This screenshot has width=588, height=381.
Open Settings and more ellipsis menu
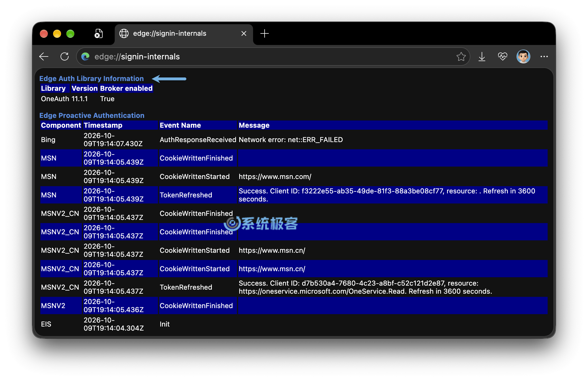click(544, 56)
